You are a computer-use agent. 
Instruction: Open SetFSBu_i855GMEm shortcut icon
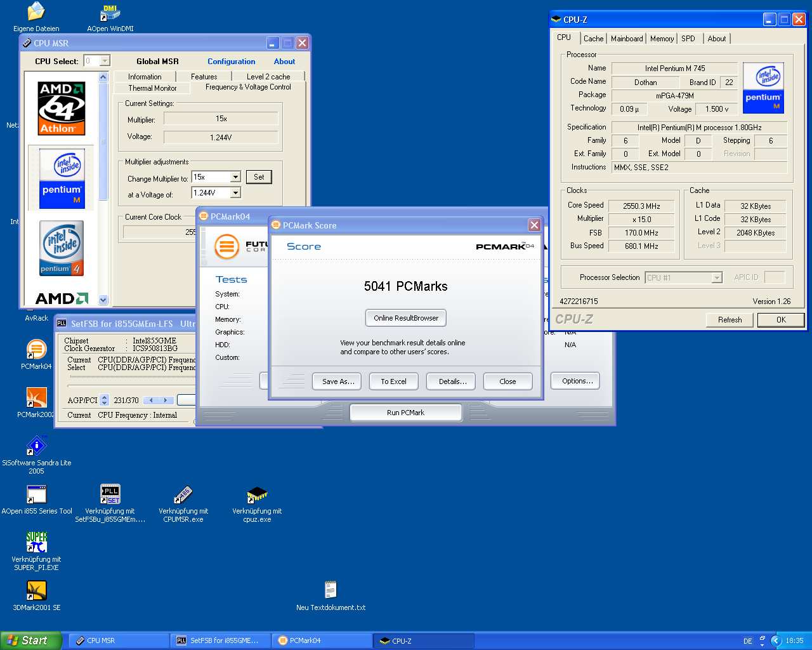coord(110,494)
